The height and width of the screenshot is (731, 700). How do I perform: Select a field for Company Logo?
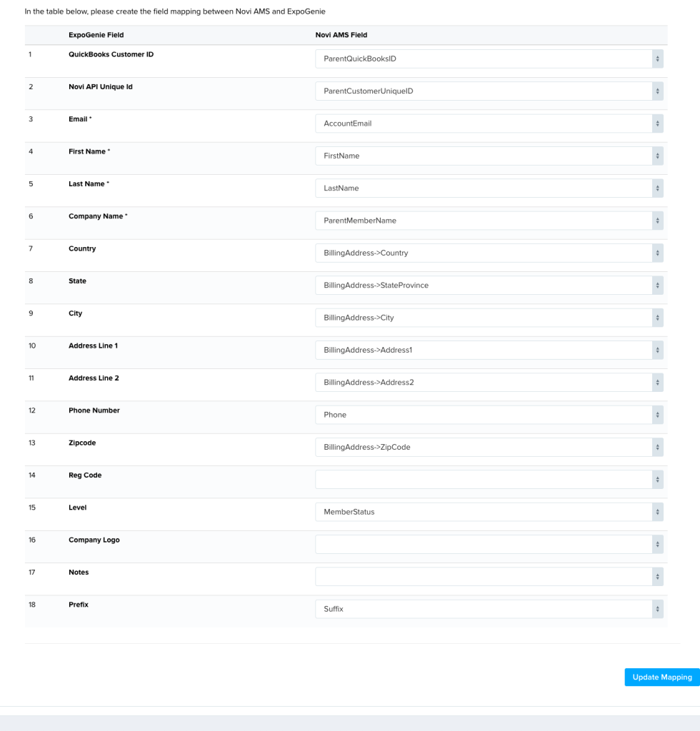pos(489,544)
